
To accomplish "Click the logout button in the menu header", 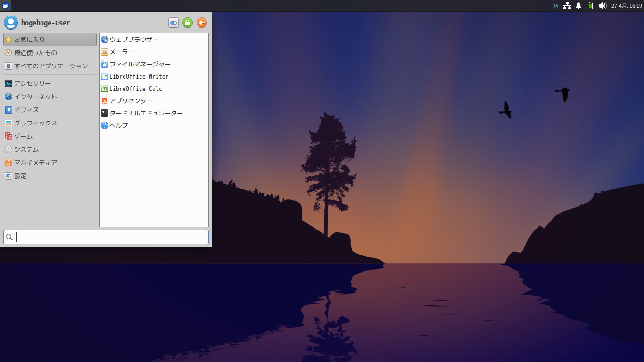I will tap(201, 23).
